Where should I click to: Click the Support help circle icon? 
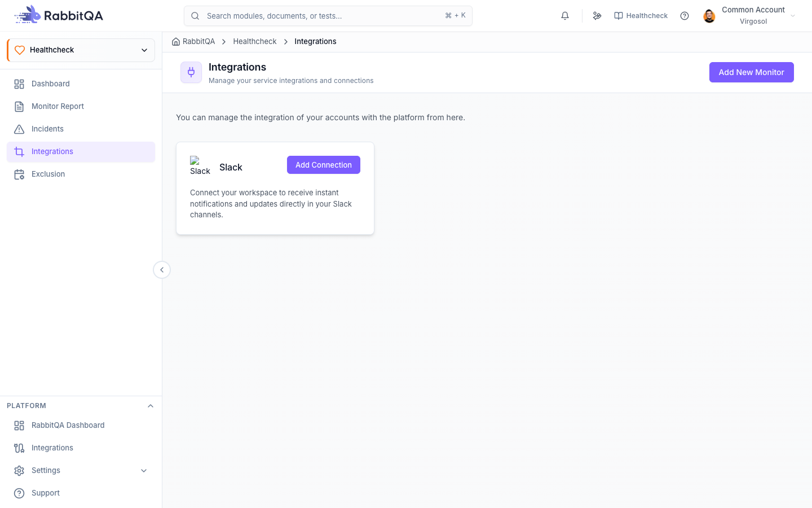point(19,493)
